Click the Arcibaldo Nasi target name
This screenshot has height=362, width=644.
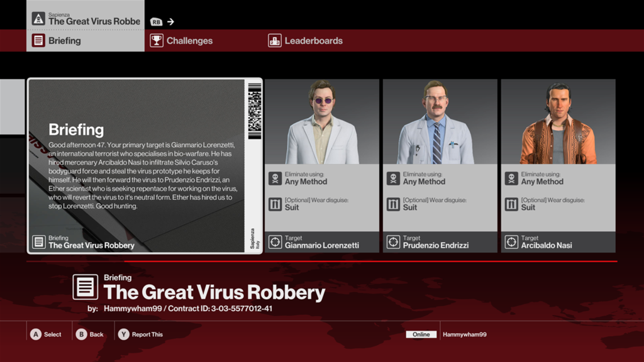pos(547,246)
